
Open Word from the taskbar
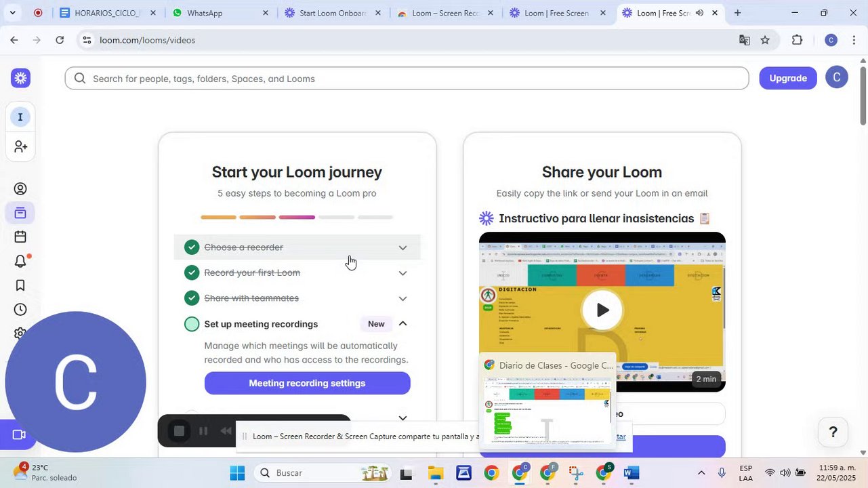coord(631,473)
